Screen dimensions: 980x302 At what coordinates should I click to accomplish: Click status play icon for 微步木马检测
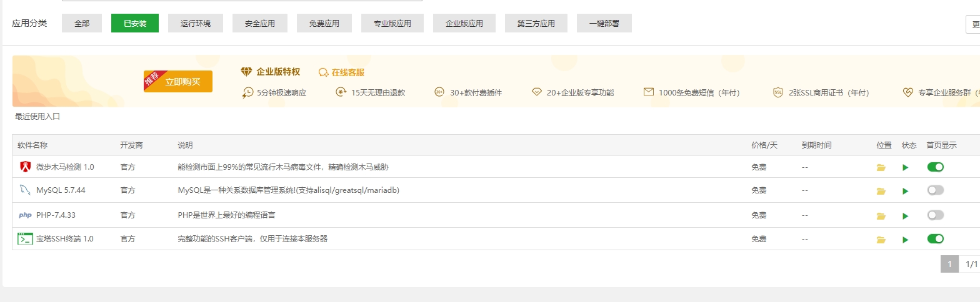[x=906, y=167]
